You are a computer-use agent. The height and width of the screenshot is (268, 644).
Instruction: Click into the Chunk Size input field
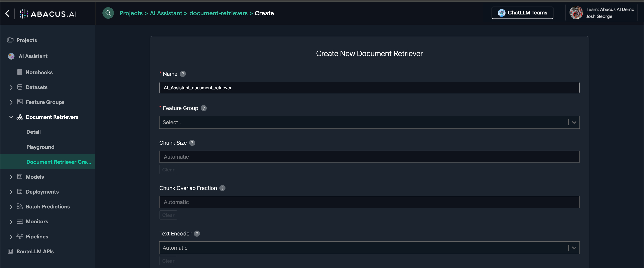(369, 157)
